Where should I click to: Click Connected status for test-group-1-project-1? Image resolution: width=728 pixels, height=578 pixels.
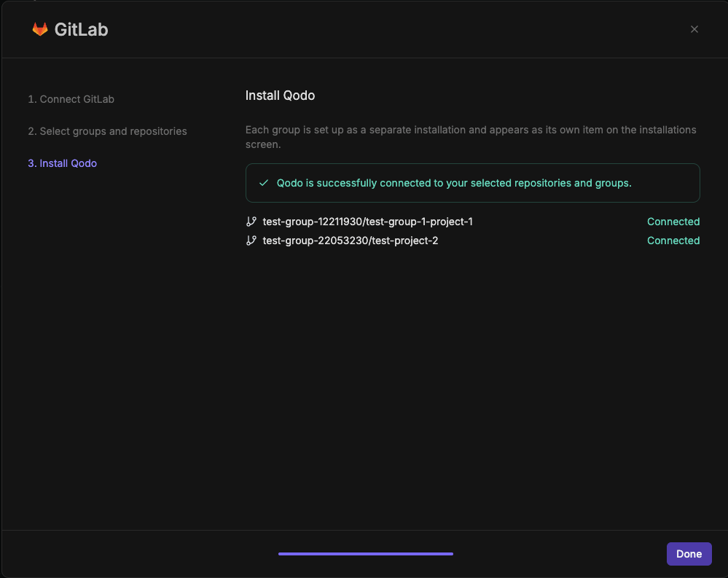point(673,222)
